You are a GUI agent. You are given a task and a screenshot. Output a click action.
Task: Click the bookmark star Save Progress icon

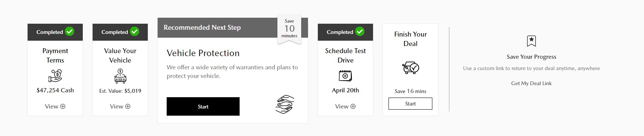[531, 41]
